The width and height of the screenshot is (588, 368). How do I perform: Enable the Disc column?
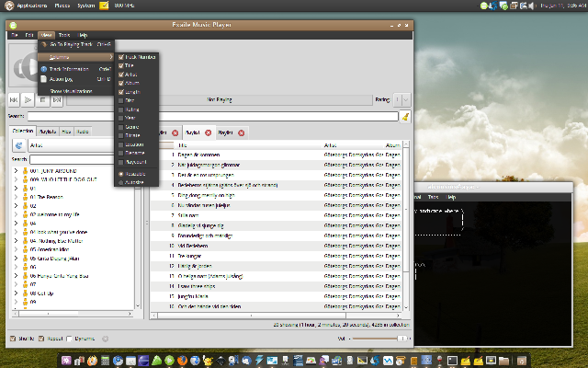tap(120, 100)
